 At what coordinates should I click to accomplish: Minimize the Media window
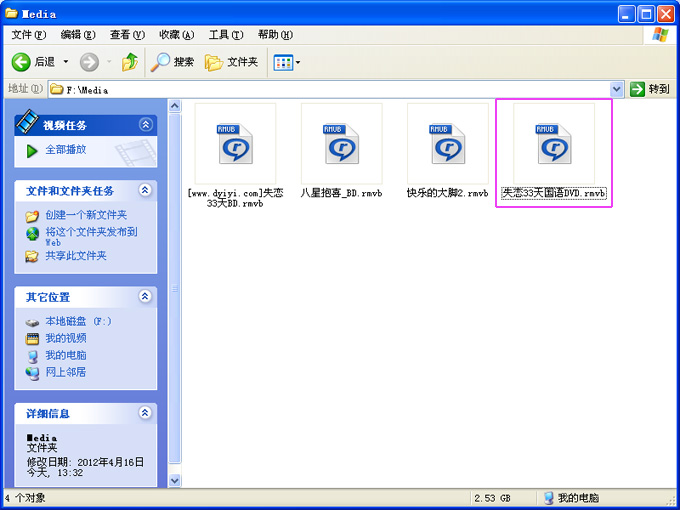pyautogui.click(x=626, y=15)
